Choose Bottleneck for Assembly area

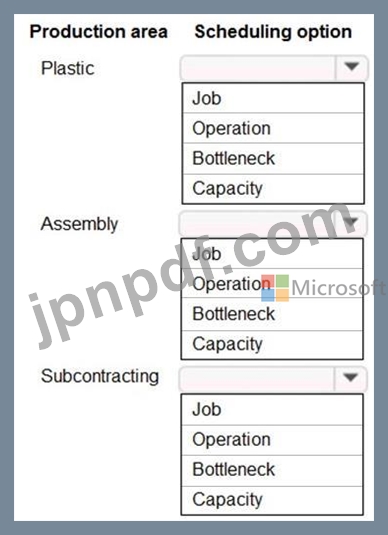tap(272, 314)
